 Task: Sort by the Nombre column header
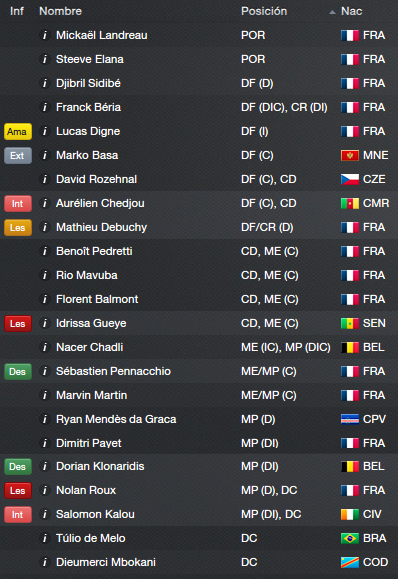[61, 11]
